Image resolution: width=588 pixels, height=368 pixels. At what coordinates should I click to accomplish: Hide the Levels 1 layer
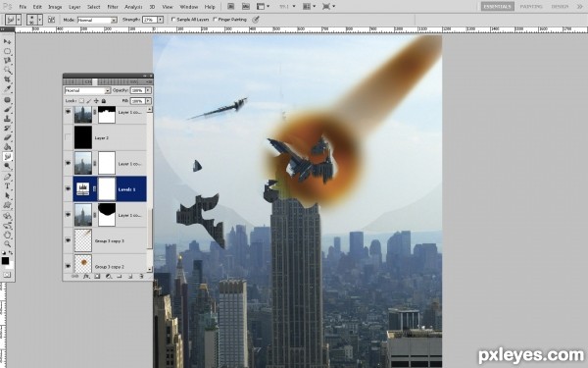point(68,188)
